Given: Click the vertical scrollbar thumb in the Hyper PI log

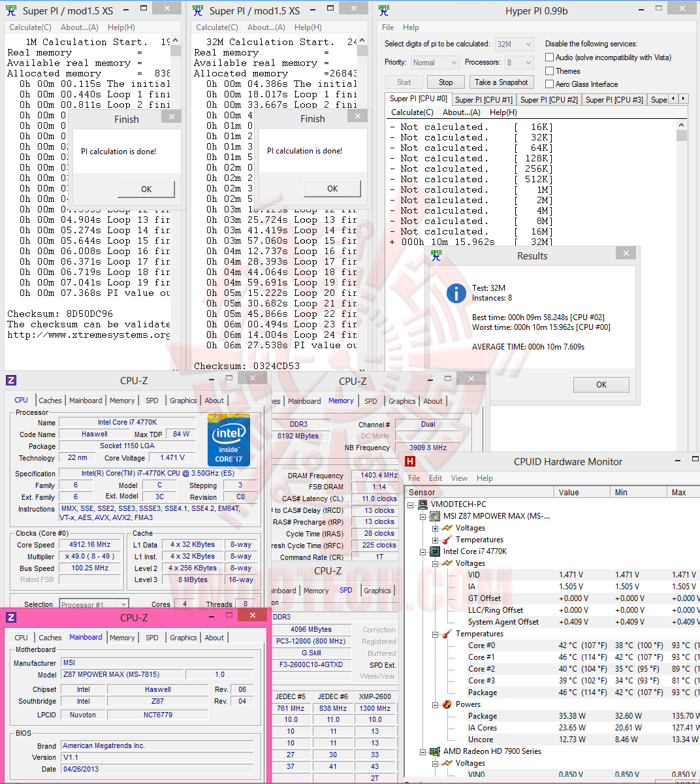Looking at the screenshot, I should 682,136.
